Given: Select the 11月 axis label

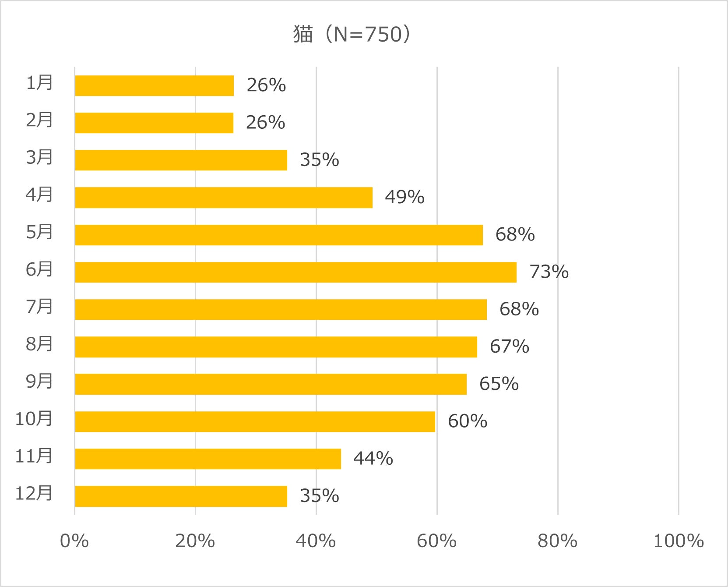Looking at the screenshot, I should pos(34,456).
